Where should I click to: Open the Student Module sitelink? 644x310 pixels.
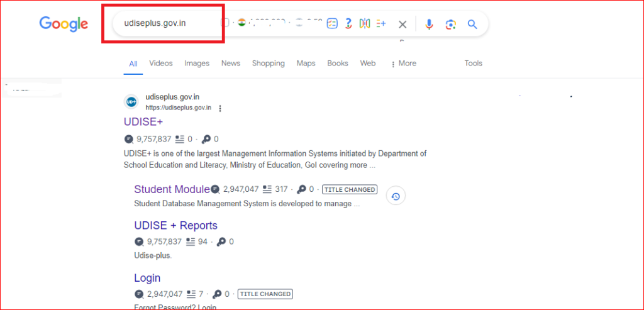(172, 189)
